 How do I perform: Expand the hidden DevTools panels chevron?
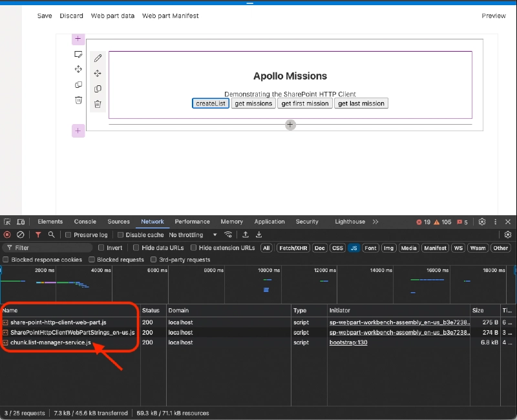click(375, 221)
